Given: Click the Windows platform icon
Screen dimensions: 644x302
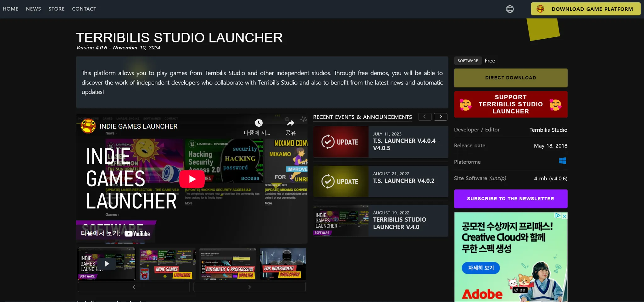Looking at the screenshot, I should point(563,161).
